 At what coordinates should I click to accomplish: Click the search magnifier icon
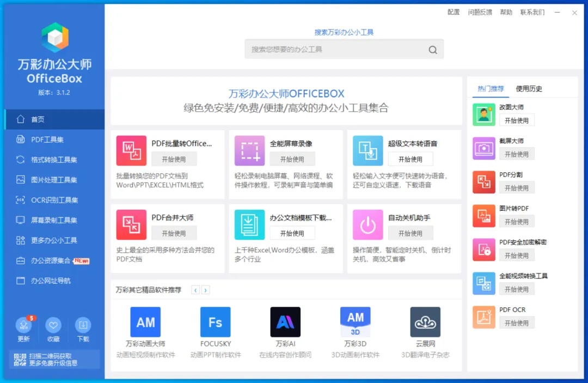pos(433,50)
